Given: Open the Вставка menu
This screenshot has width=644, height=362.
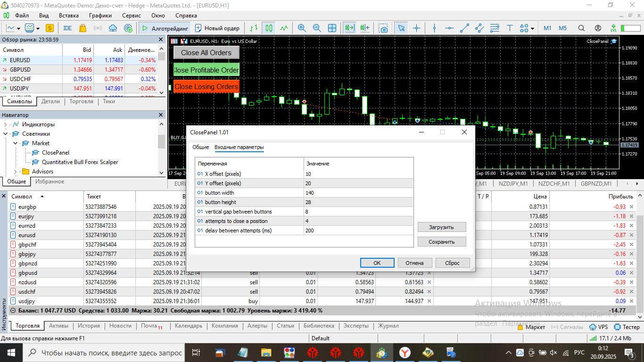Looking at the screenshot, I should (x=69, y=15).
